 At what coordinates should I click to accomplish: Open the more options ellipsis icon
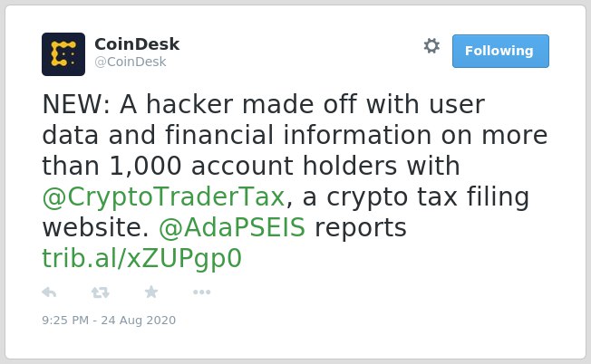pos(201,292)
